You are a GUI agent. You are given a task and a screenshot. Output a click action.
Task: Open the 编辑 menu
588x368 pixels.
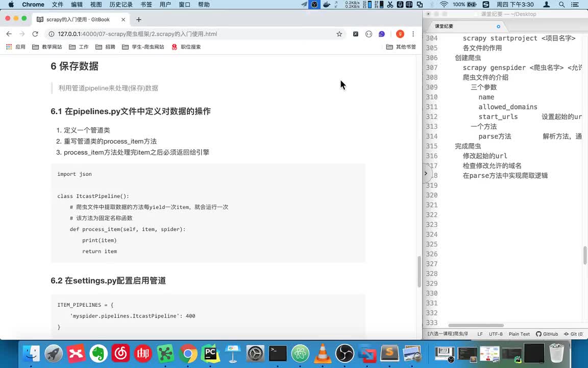pyautogui.click(x=77, y=5)
